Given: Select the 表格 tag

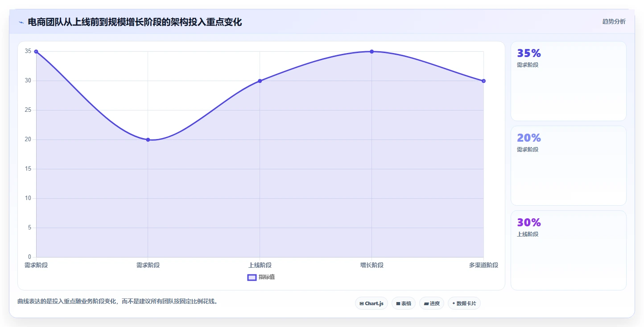Looking at the screenshot, I should click(404, 303).
